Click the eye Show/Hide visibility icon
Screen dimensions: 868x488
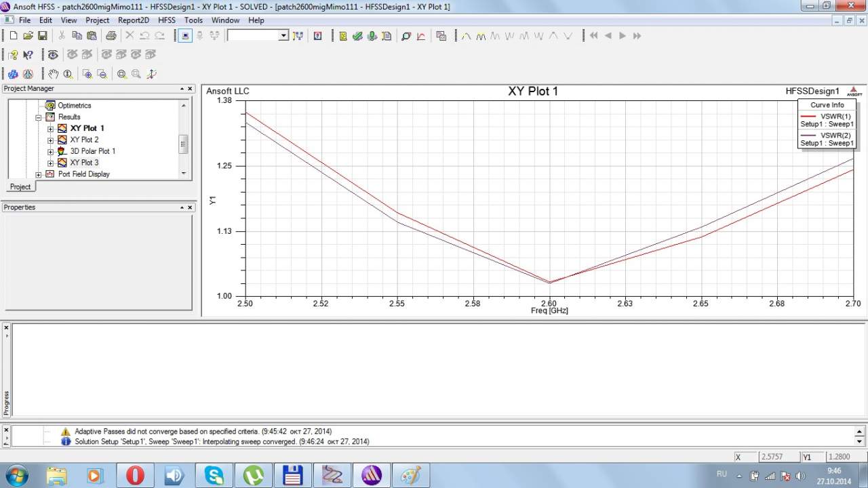(x=53, y=55)
